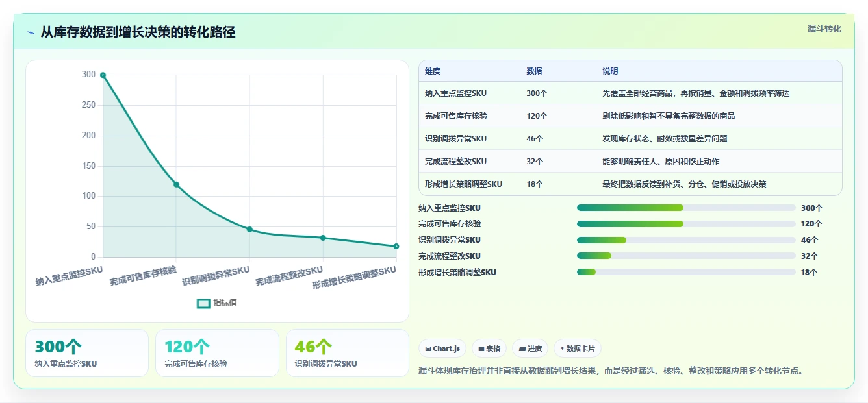Click the 维度 column header

(433, 71)
